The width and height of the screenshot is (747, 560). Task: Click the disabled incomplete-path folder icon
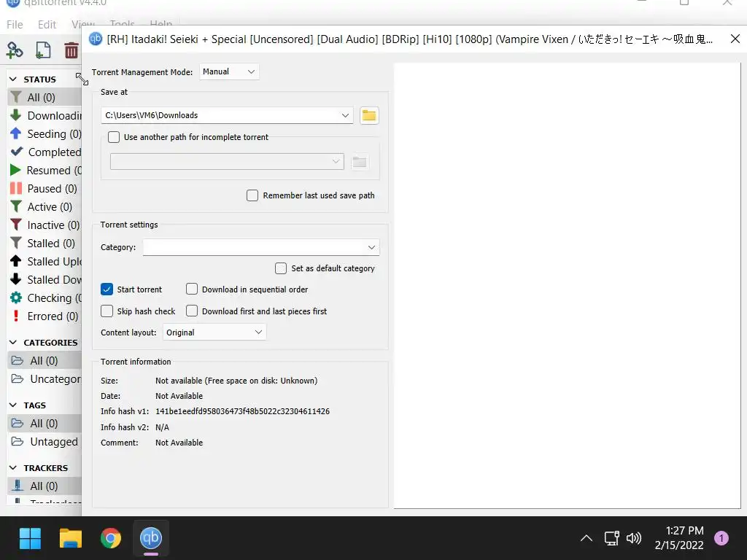[359, 162]
